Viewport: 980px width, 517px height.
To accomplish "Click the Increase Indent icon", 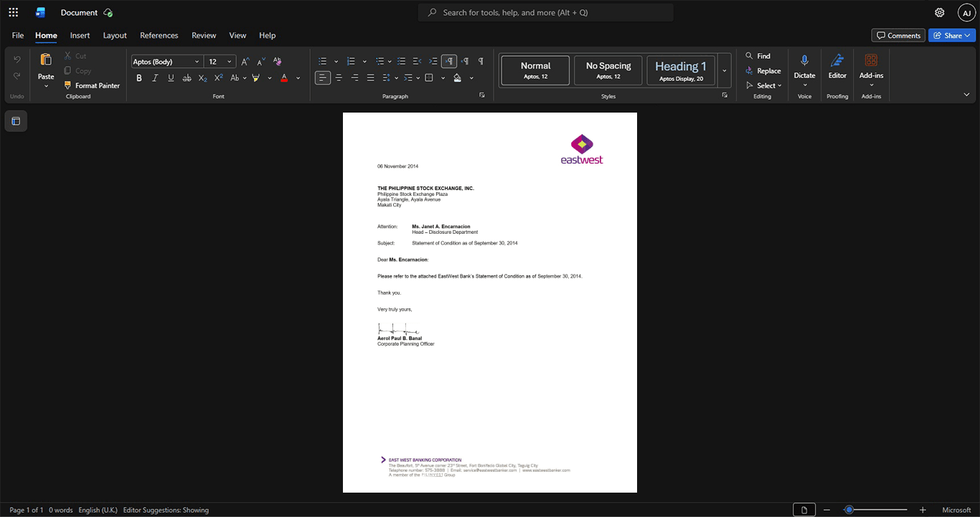I will [433, 62].
